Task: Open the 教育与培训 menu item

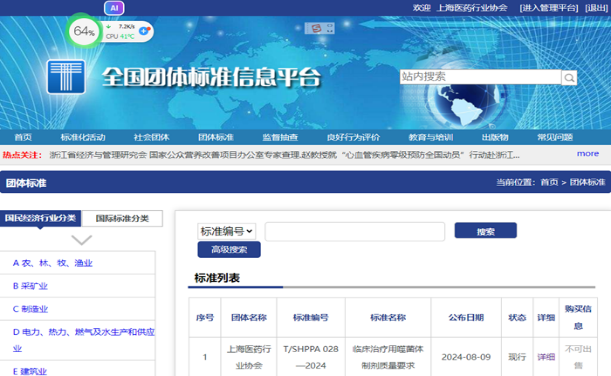Action: click(431, 137)
